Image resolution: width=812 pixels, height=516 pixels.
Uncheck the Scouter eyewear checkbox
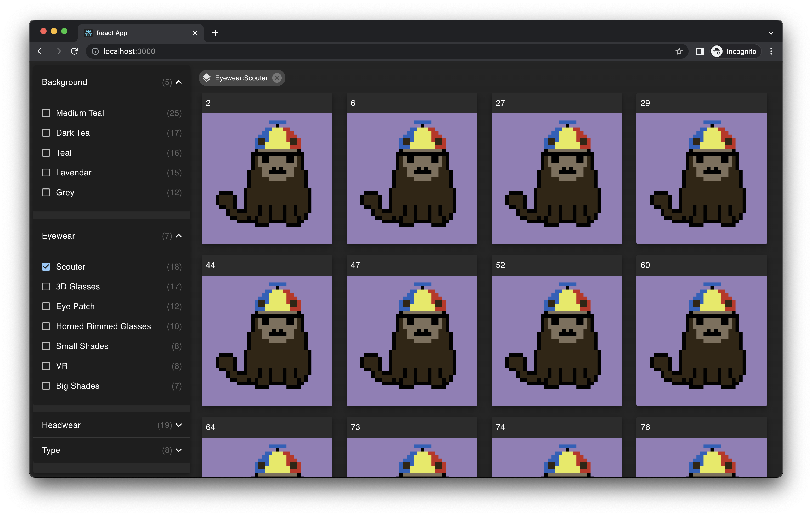pyautogui.click(x=46, y=267)
